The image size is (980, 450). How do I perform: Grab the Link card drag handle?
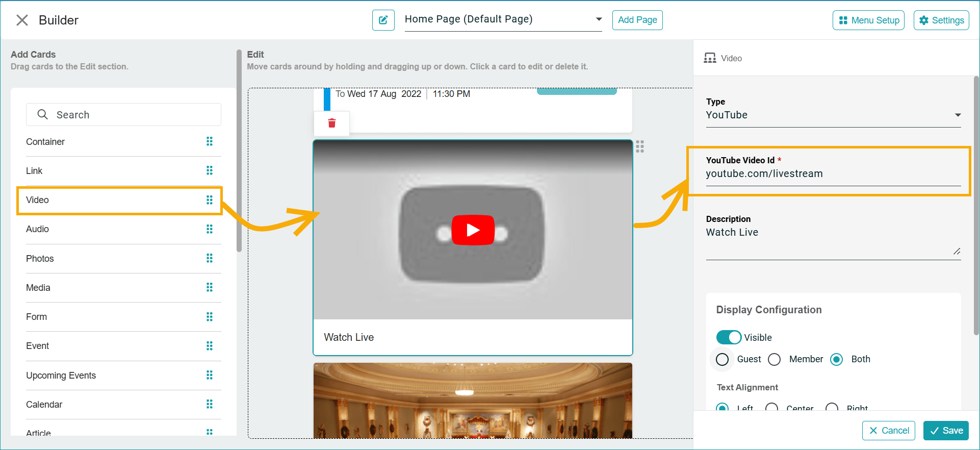pyautogui.click(x=210, y=170)
